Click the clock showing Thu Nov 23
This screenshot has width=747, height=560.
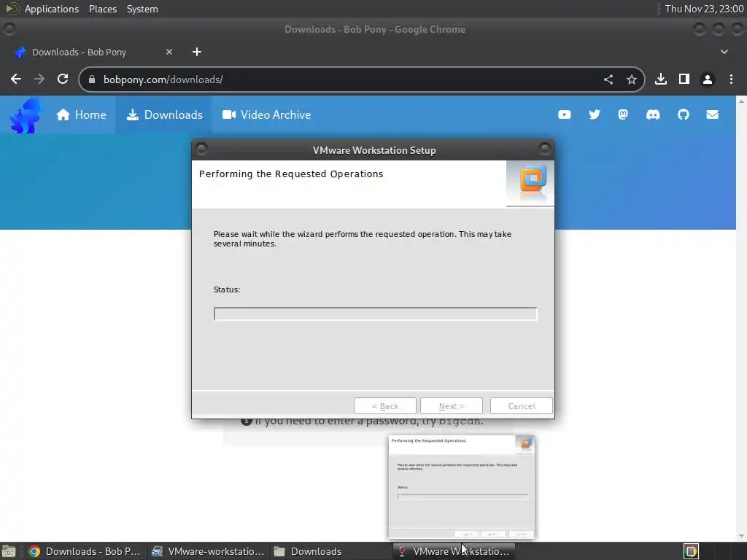click(x=704, y=9)
